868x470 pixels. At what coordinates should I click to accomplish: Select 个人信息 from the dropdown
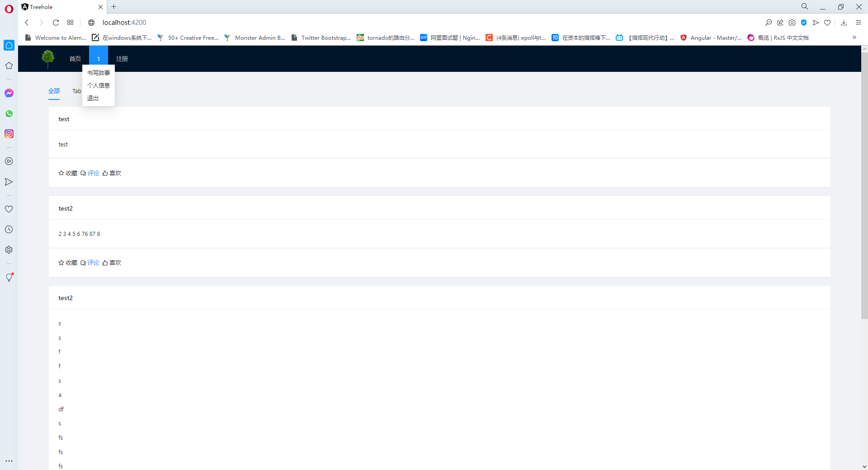coord(99,85)
